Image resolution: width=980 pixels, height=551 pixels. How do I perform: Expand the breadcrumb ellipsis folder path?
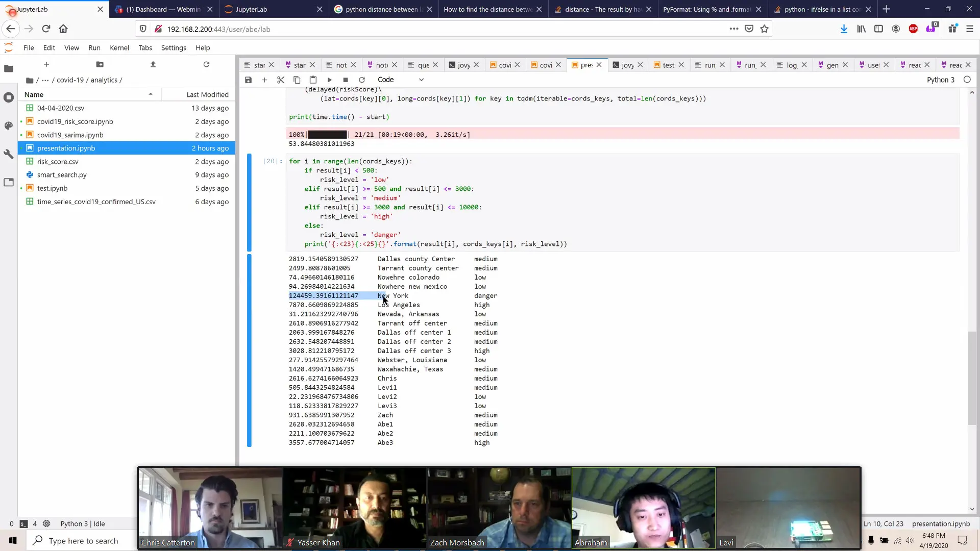(45, 80)
